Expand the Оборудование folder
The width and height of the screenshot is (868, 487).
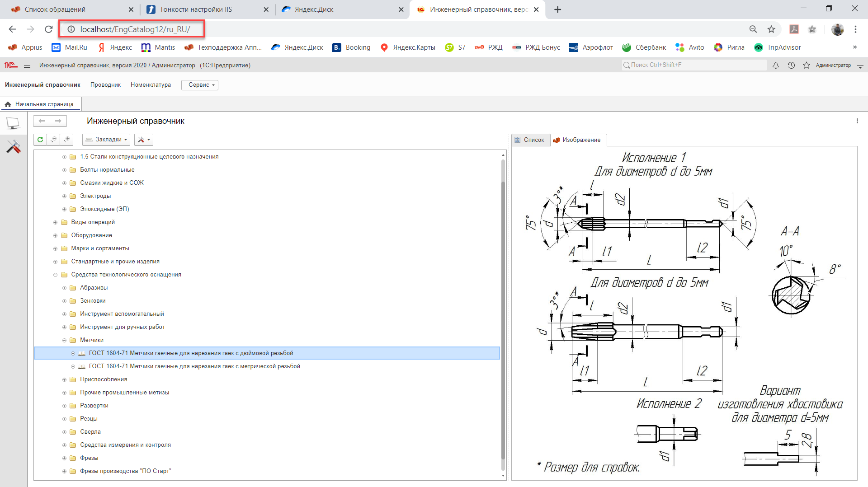tap(55, 235)
